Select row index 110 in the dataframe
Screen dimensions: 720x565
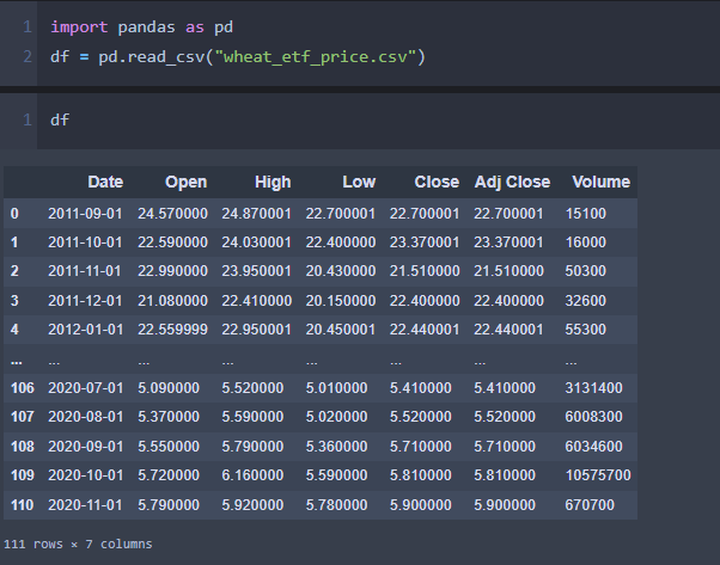point(22,505)
